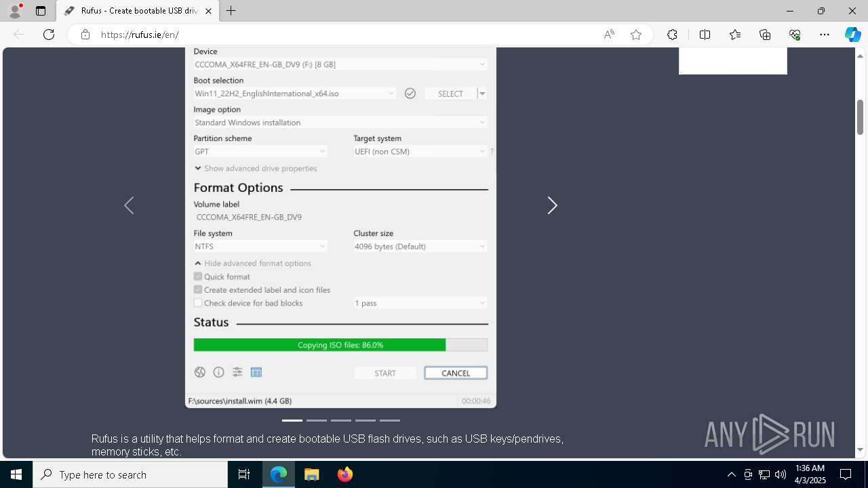Add this page to favorites star
This screenshot has height=488, width=868.
[636, 35]
